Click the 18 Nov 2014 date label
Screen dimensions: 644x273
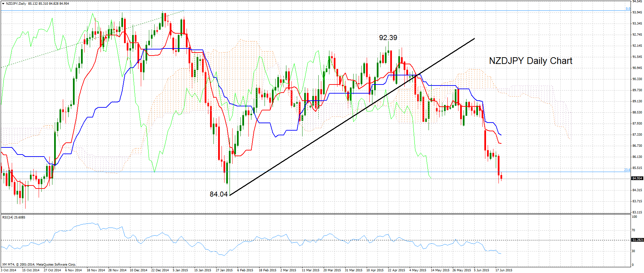pos(96,270)
